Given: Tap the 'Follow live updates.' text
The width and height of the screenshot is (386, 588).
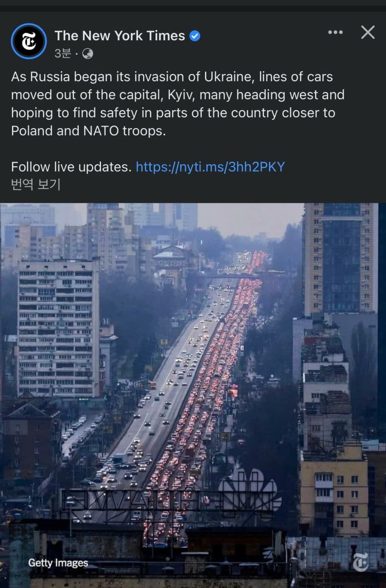Looking at the screenshot, I should (71, 167).
